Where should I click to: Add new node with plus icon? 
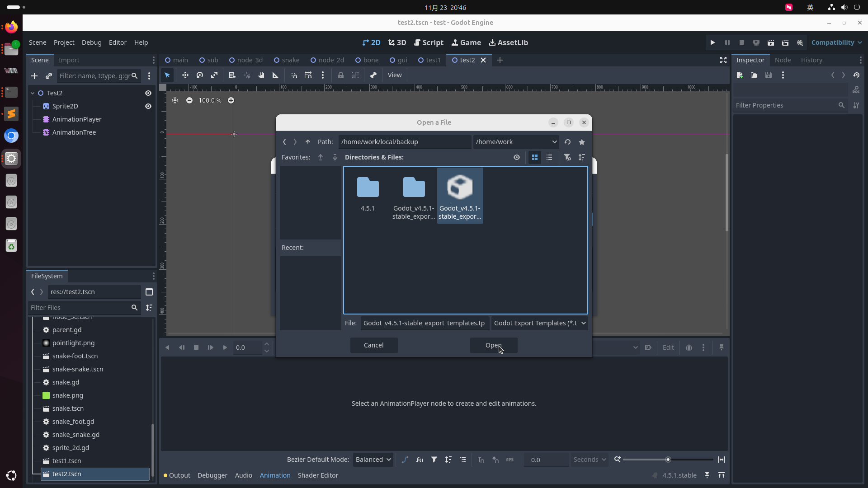click(x=34, y=76)
